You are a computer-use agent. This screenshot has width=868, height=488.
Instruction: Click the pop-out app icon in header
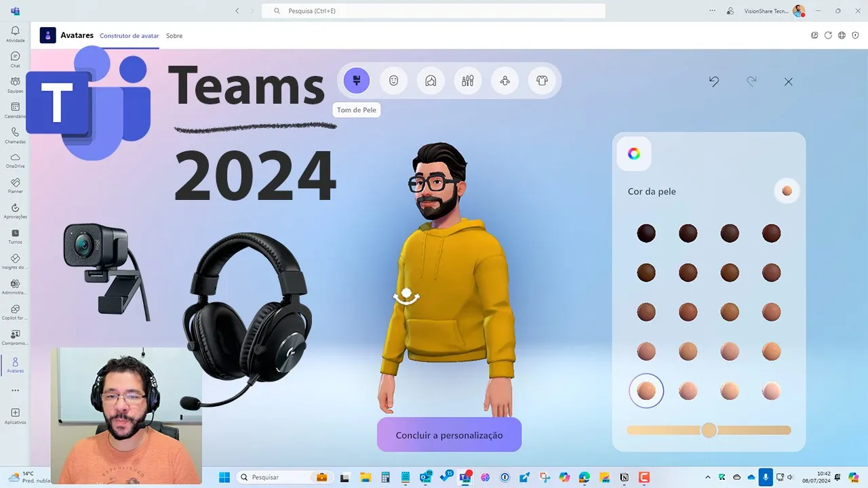tap(814, 35)
